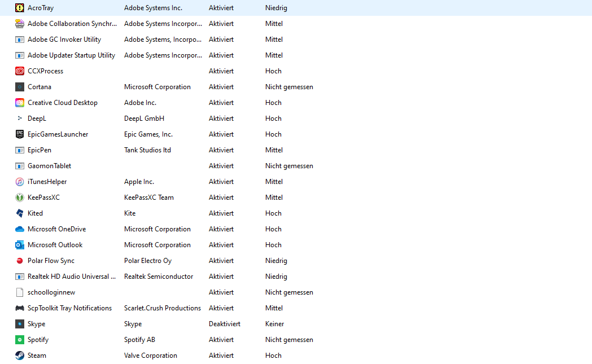This screenshot has height=364, width=592.
Task: Click publisher Tank Studios ltd
Action: click(x=148, y=150)
